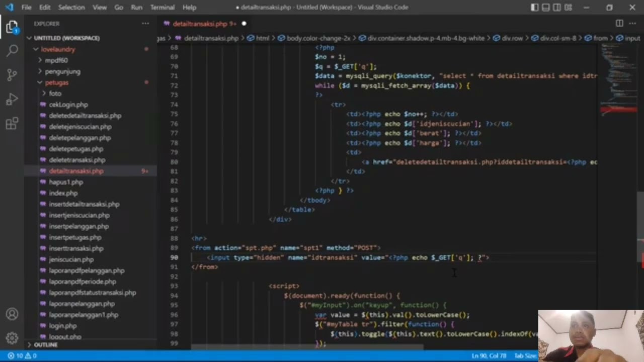Open insertdetailtransaksi.php file
Image resolution: width=644 pixels, height=362 pixels.
pyautogui.click(x=84, y=204)
